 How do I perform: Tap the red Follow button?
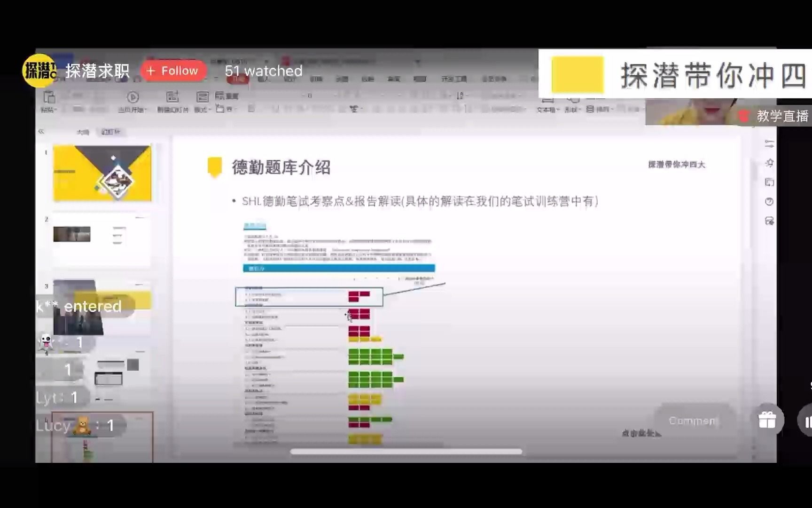click(x=173, y=71)
